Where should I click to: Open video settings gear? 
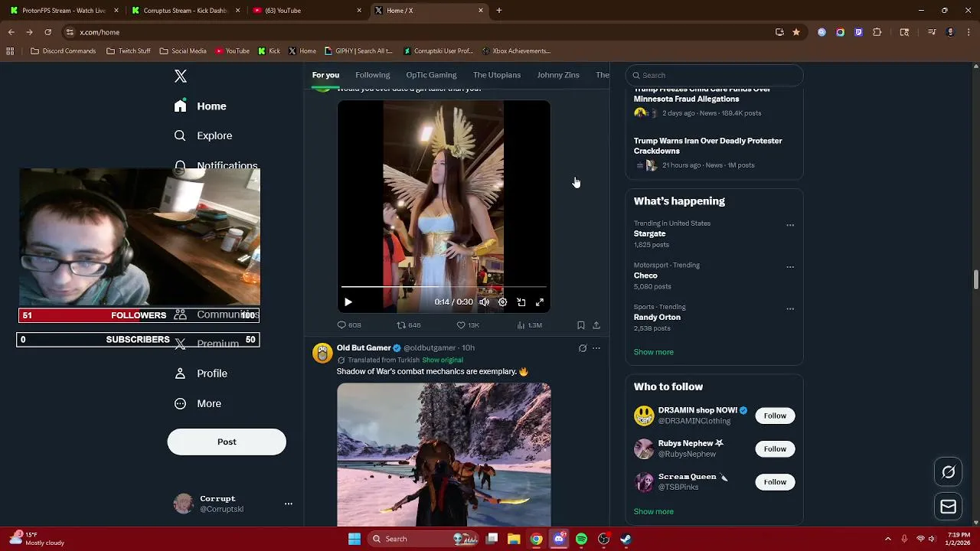[x=502, y=302]
